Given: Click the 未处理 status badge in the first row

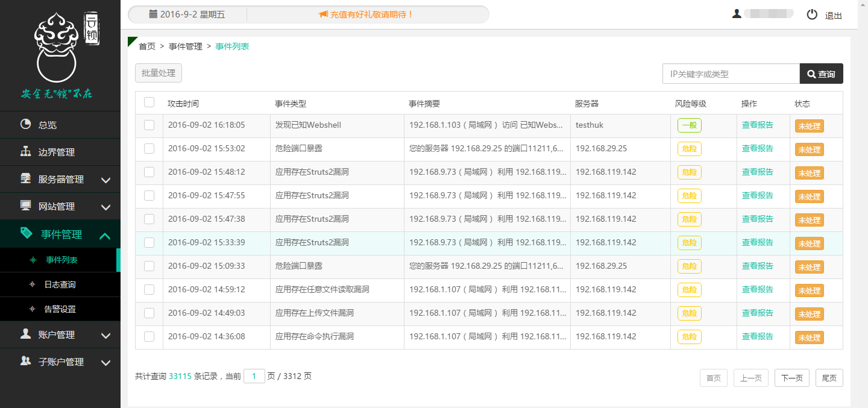Looking at the screenshot, I should (809, 126).
